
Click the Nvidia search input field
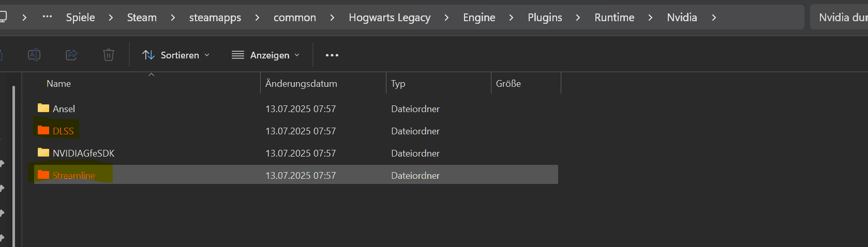click(x=841, y=18)
